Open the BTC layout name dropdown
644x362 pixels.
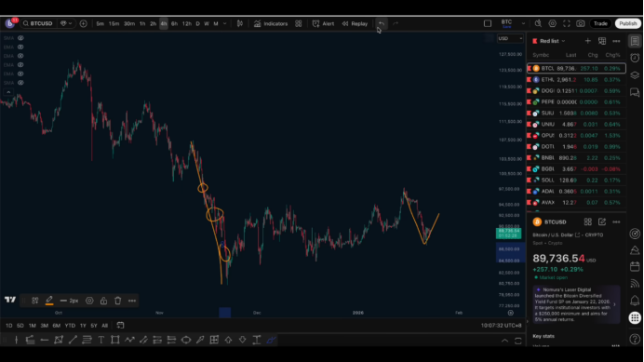click(x=523, y=23)
